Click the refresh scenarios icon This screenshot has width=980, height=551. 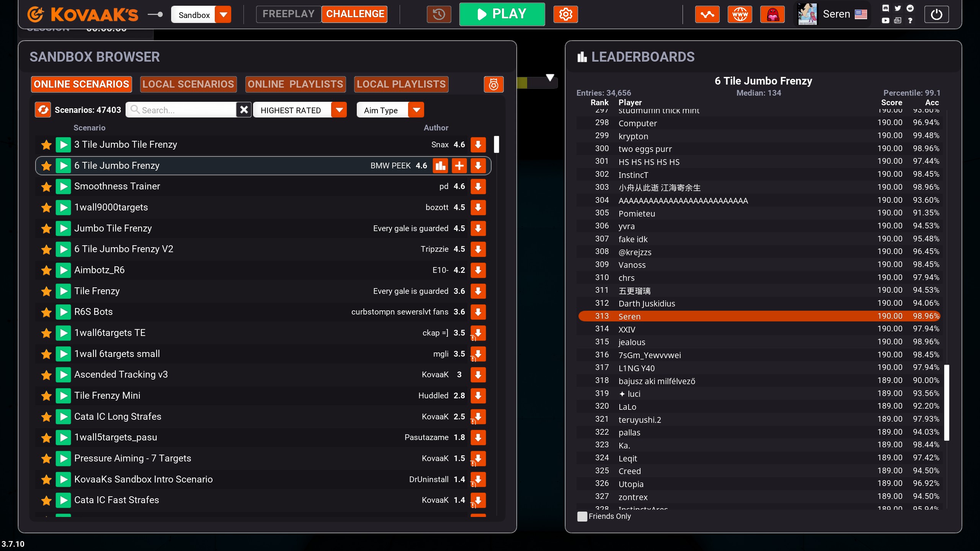coord(43,110)
